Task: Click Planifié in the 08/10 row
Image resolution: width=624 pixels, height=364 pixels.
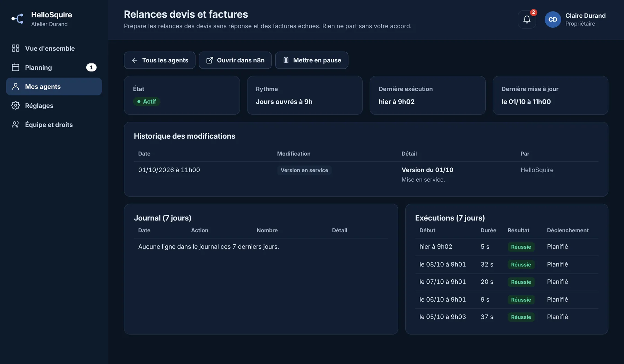Action: pos(557,265)
